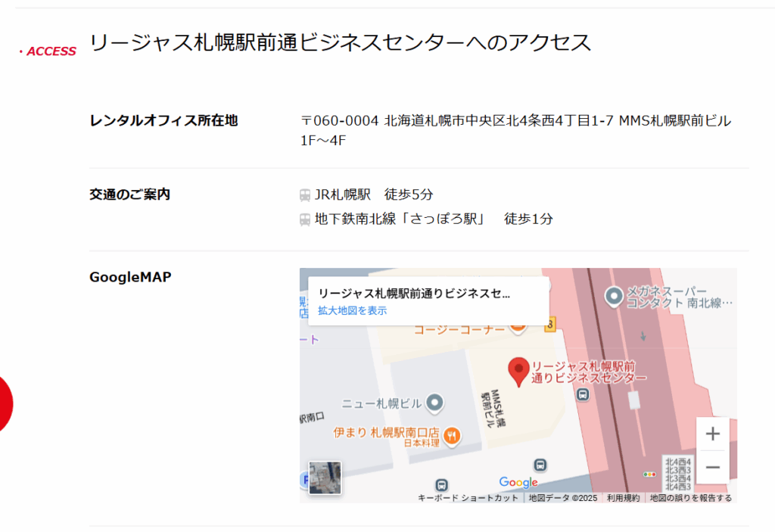The height and width of the screenshot is (532, 775).
Task: Click the 伊まり 札幌駅南口店 label on map
Action: [x=386, y=433]
